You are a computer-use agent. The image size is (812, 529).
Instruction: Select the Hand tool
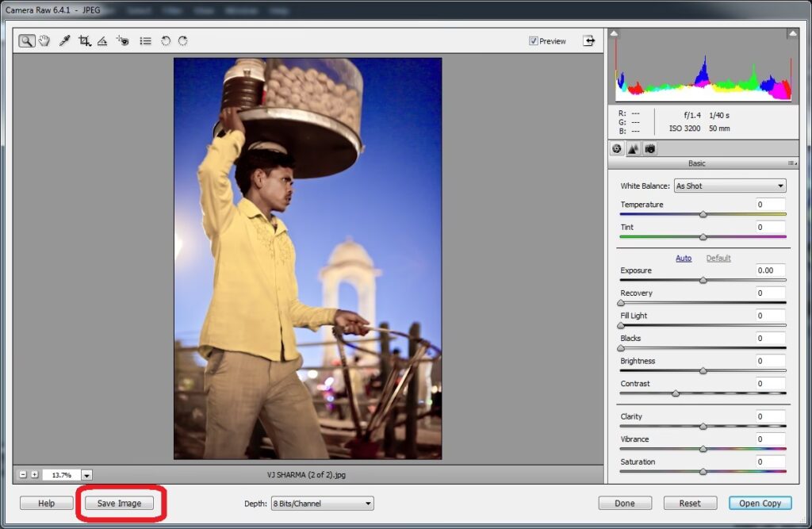[x=44, y=41]
